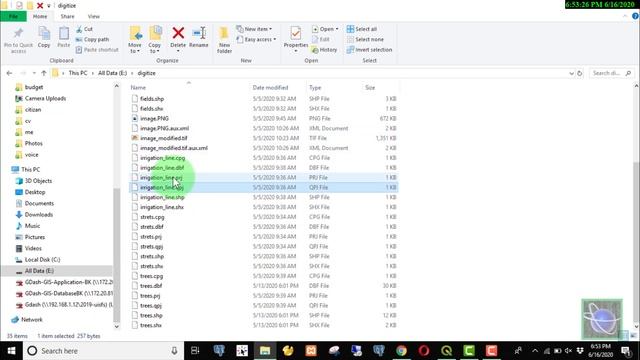Select the file strets.dbf
640x360 pixels.
click(x=152, y=227)
